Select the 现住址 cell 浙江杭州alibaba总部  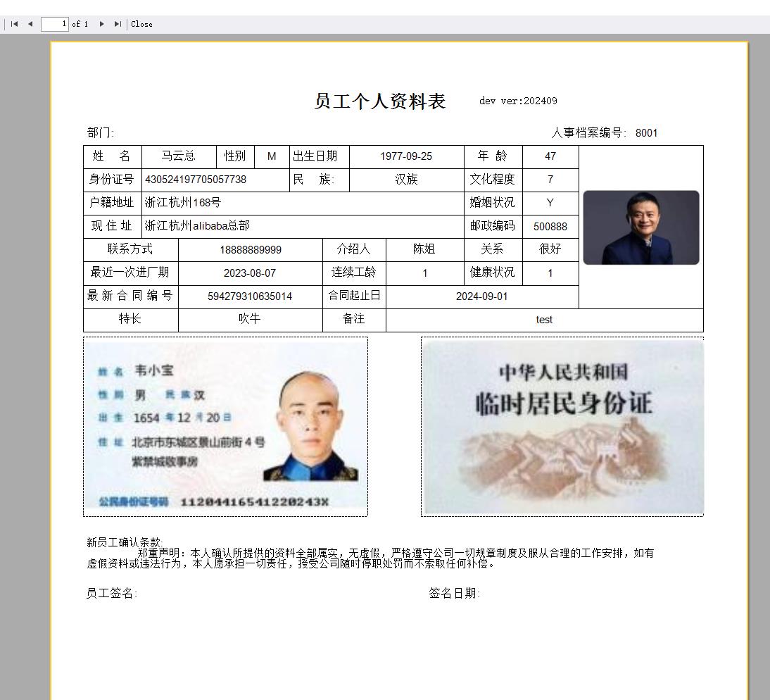[x=197, y=226]
